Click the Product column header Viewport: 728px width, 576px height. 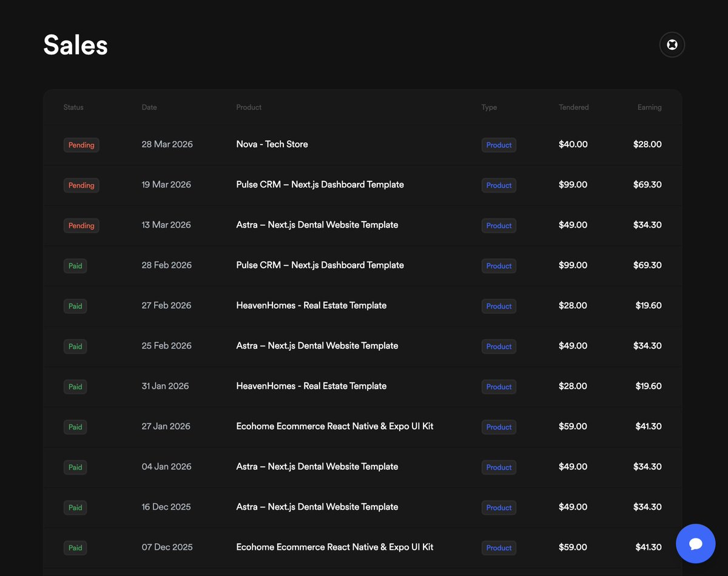click(249, 107)
